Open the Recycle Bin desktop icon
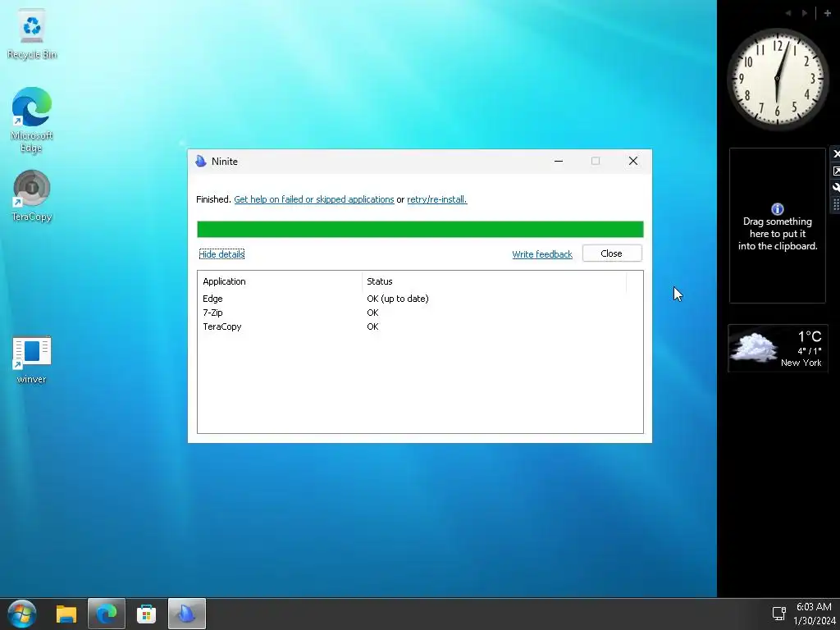 pos(32,35)
